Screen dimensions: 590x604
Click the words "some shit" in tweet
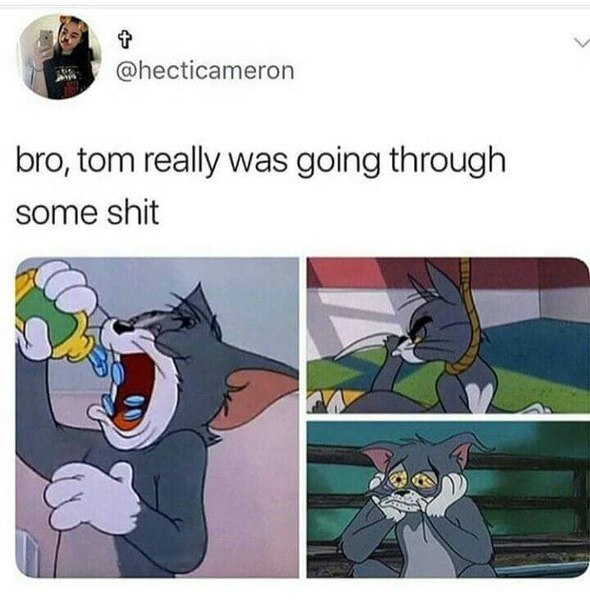87,212
